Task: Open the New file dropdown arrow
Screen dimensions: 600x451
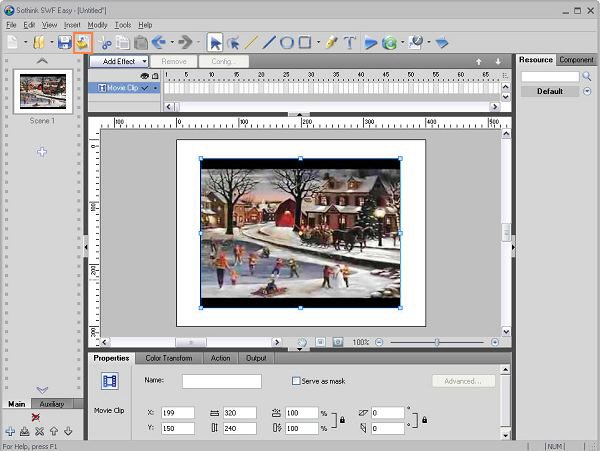Action: coord(26,42)
